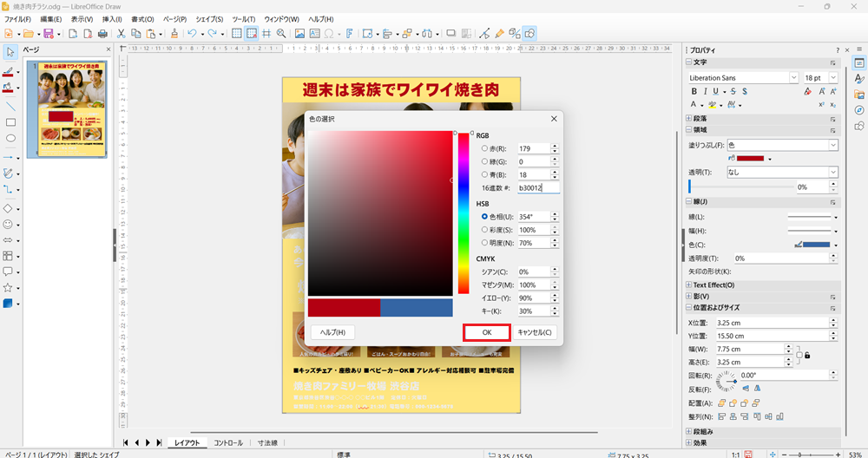The width and height of the screenshot is (868, 458).
Task: Open the sidebar Navigator compass icon
Action: (x=859, y=110)
